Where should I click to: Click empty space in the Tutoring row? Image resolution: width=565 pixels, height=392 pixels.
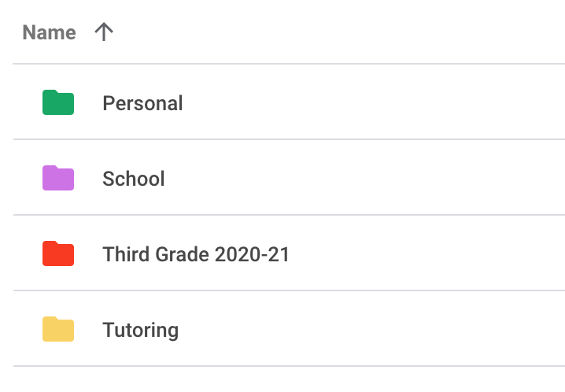[378, 330]
